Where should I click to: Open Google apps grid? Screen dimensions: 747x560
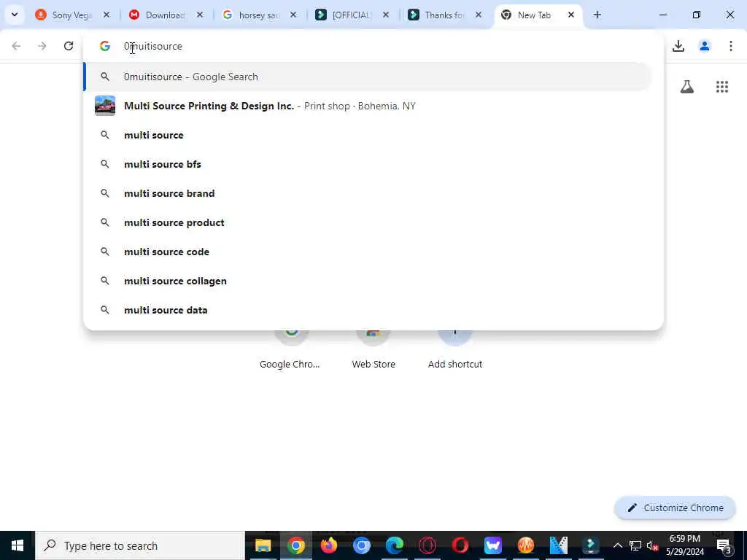[x=722, y=87]
